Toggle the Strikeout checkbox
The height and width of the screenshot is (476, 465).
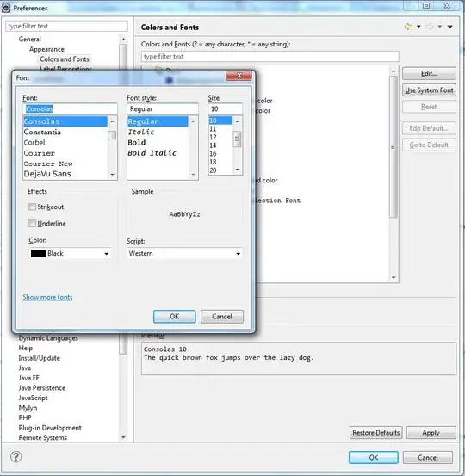(x=32, y=207)
